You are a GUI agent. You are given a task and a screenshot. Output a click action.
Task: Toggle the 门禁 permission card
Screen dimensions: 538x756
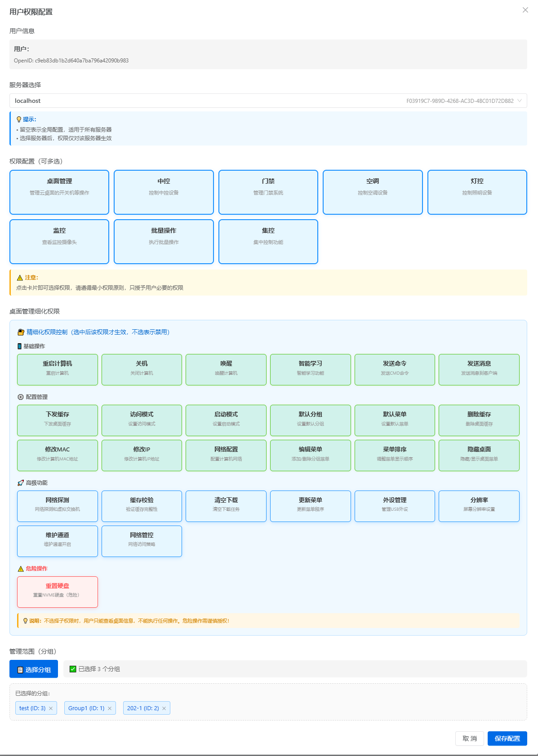[x=268, y=192]
